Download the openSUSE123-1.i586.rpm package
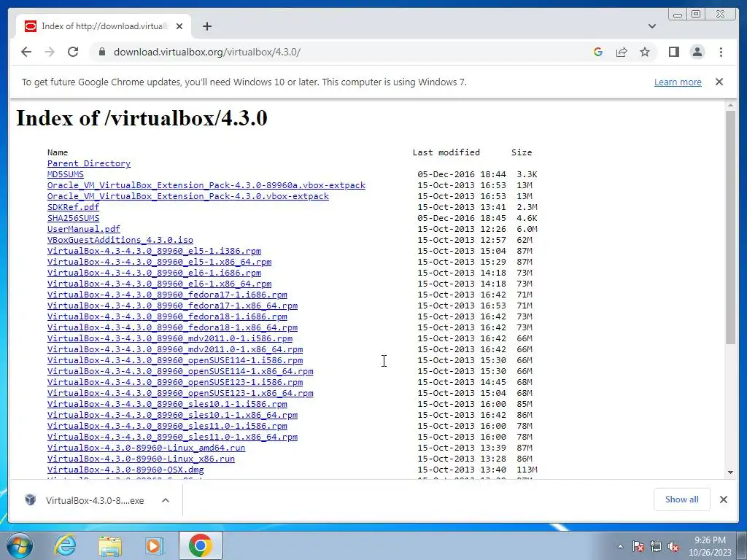The image size is (747, 560). (175, 382)
